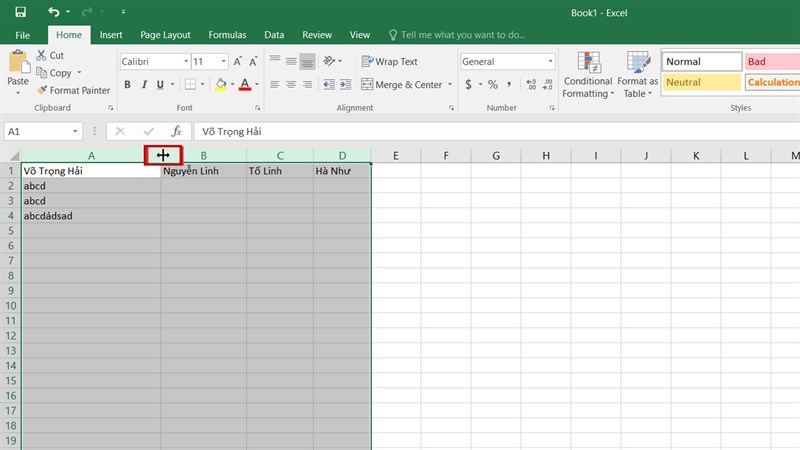This screenshot has height=450, width=800.
Task: Select Align Right icon
Action: pyautogui.click(x=307, y=85)
